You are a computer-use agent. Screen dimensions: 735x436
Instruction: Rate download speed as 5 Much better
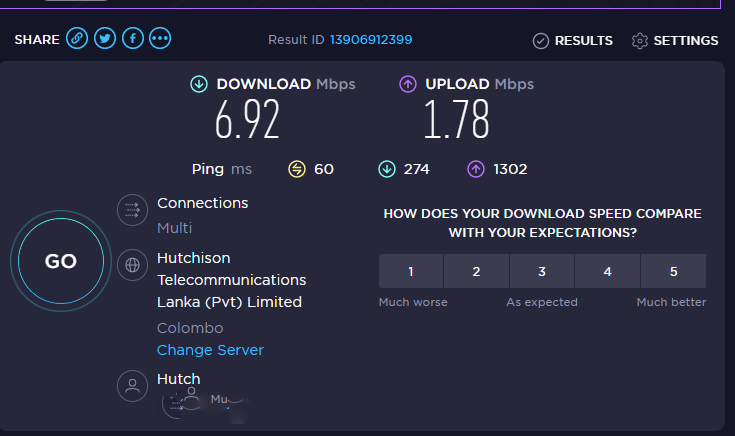coord(673,271)
